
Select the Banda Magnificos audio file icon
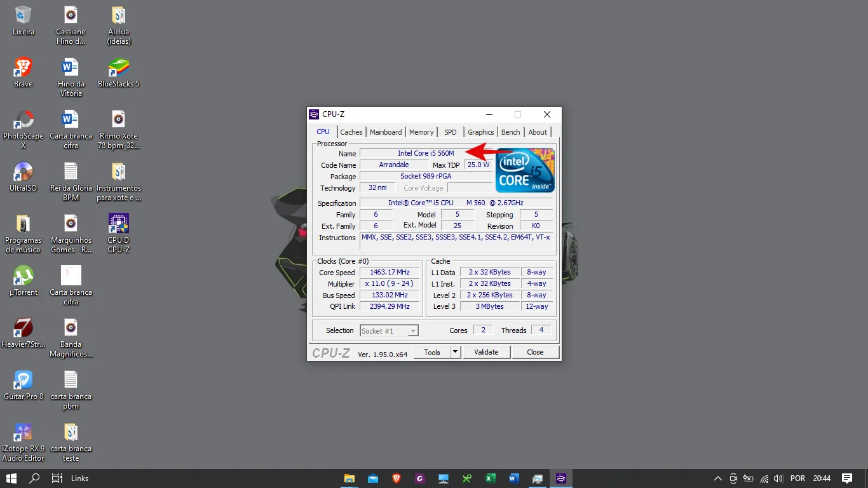(71, 337)
